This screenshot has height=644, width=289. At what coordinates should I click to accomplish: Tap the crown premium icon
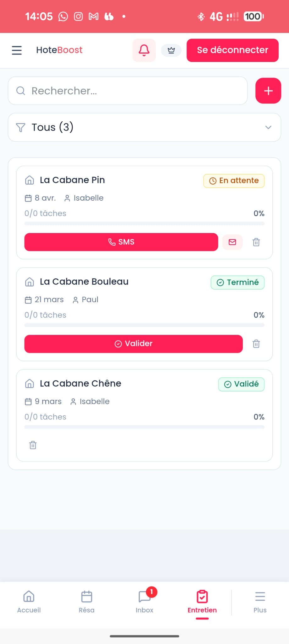pyautogui.click(x=171, y=50)
